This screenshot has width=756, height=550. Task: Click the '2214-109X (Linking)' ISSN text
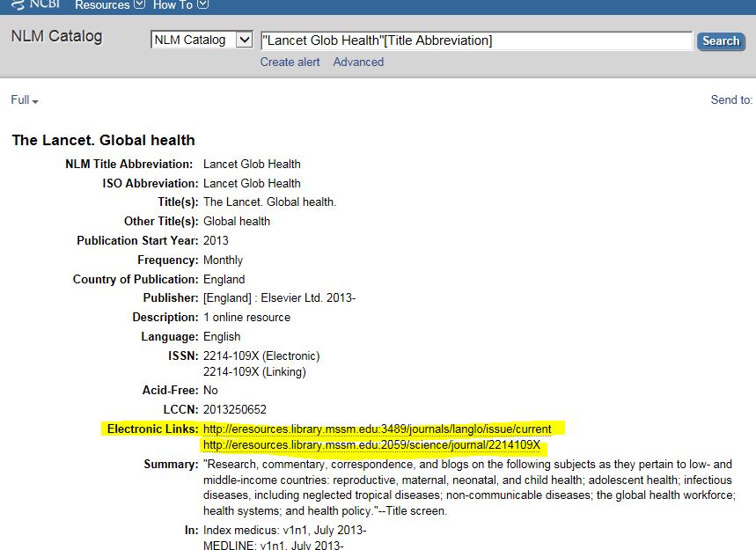click(x=254, y=371)
